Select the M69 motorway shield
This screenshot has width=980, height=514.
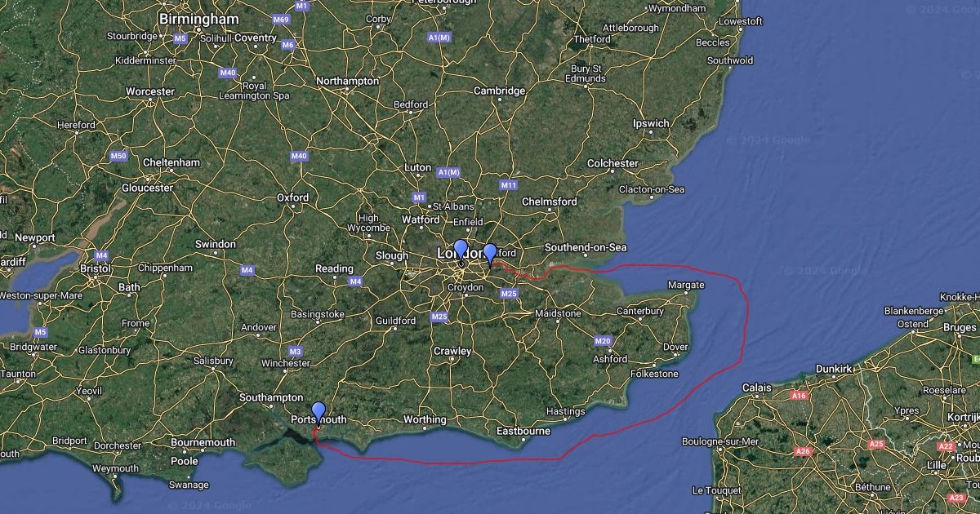point(282,19)
